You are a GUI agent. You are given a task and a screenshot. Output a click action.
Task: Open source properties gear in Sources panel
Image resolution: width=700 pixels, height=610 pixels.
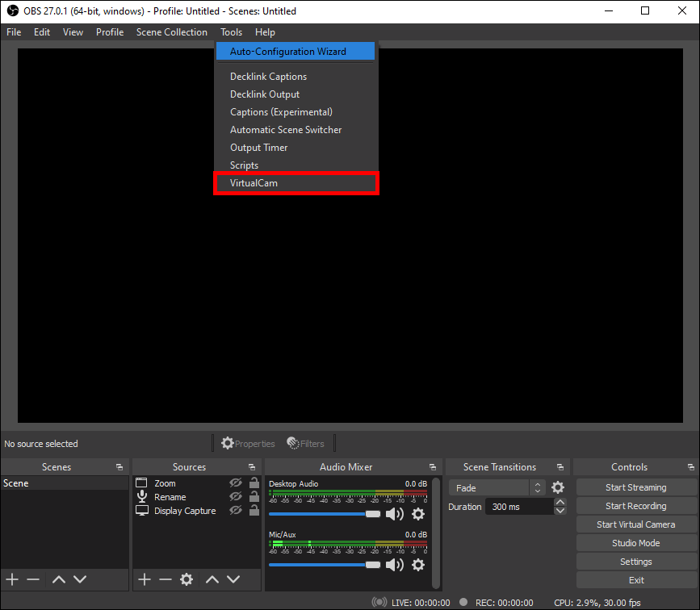(187, 579)
